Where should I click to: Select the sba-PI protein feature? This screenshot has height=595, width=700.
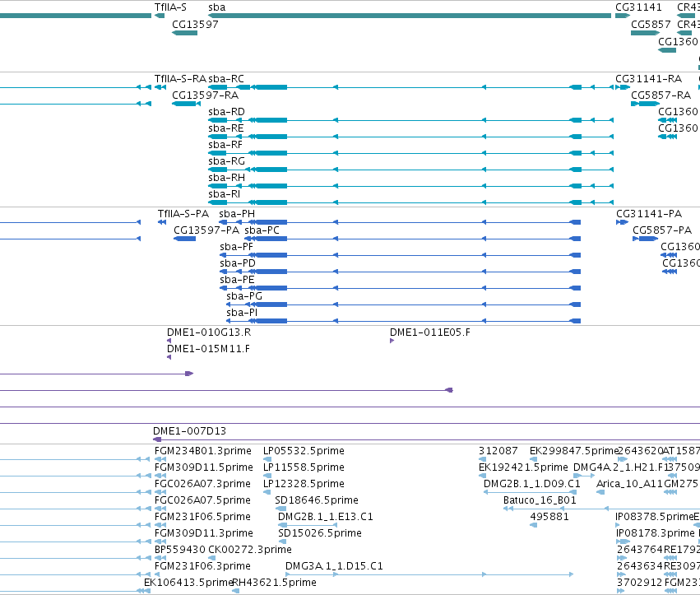pos(404,321)
